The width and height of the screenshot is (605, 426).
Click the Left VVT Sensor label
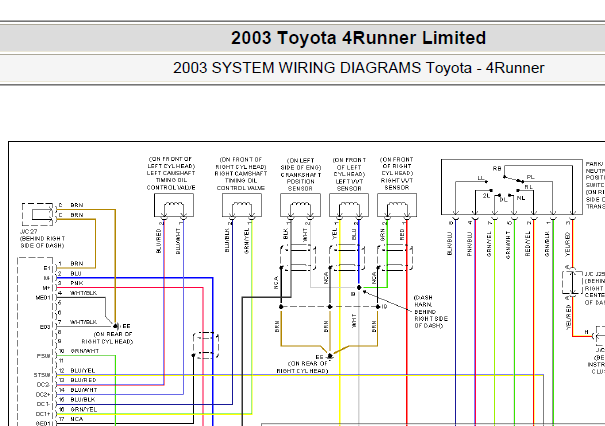(x=349, y=174)
